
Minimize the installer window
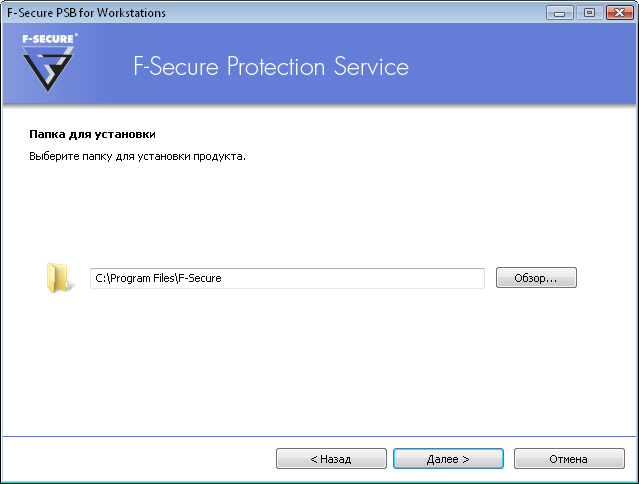pyautogui.click(x=562, y=12)
